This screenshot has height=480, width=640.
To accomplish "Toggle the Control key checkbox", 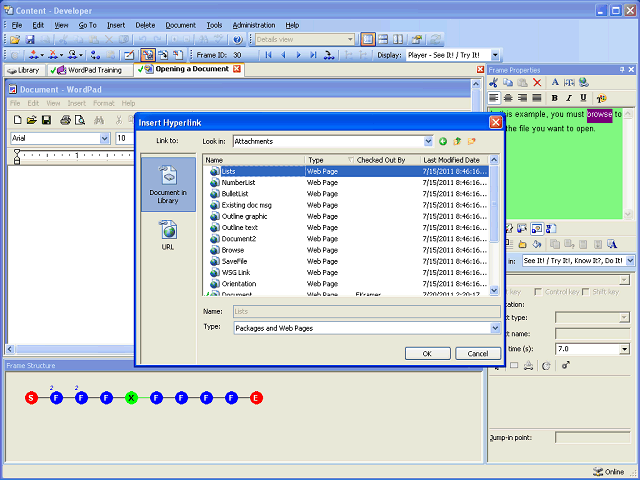I will tap(540, 292).
